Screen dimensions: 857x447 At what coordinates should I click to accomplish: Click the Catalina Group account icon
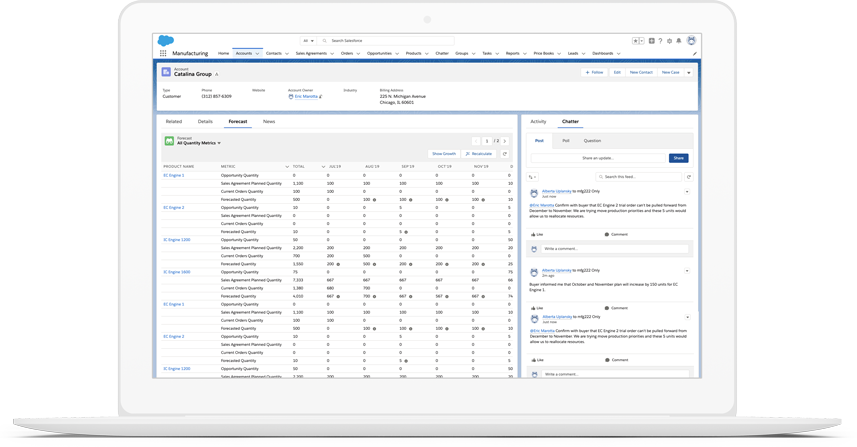(166, 72)
